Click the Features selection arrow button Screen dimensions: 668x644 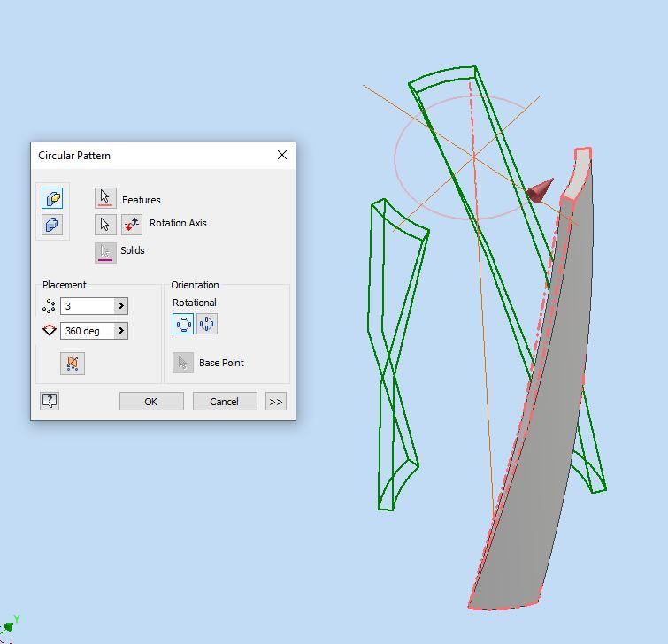point(105,198)
